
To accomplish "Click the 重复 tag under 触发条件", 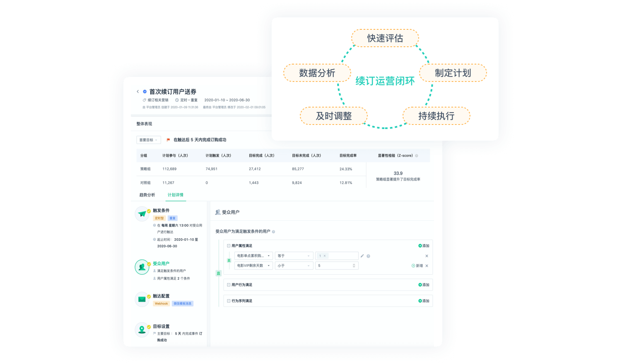I will coord(173,218).
